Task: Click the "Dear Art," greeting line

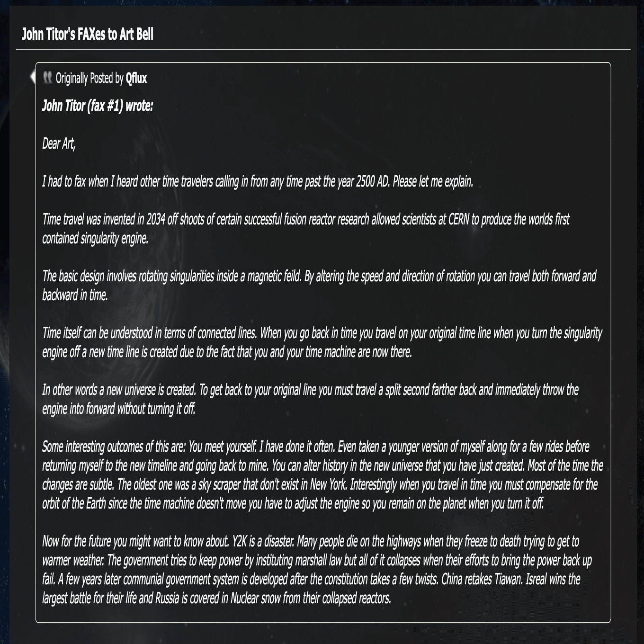Action: (59, 143)
